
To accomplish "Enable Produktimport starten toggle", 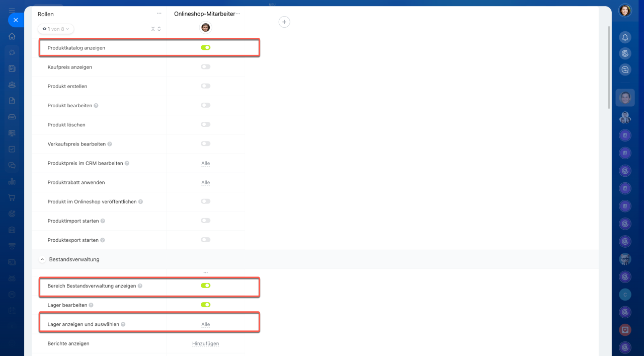I will [x=205, y=221].
